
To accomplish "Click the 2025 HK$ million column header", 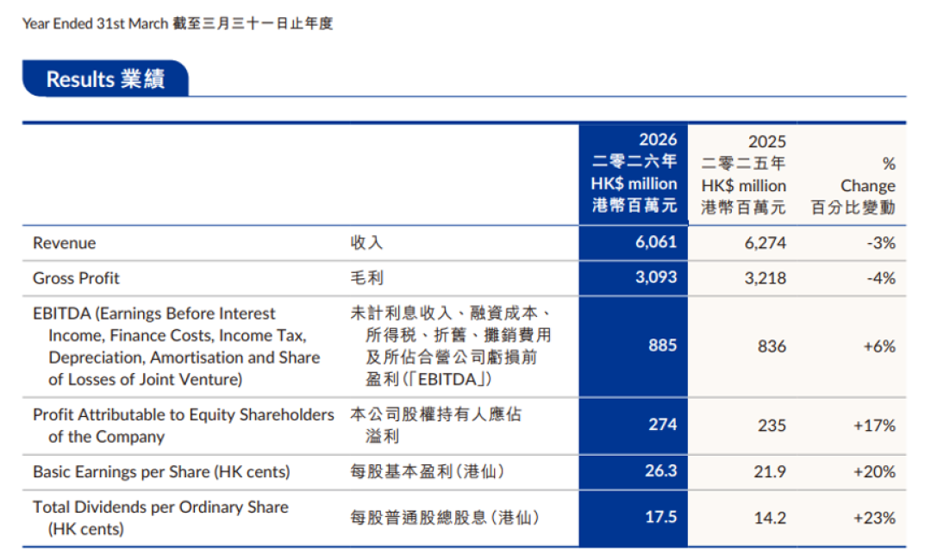I will click(743, 174).
